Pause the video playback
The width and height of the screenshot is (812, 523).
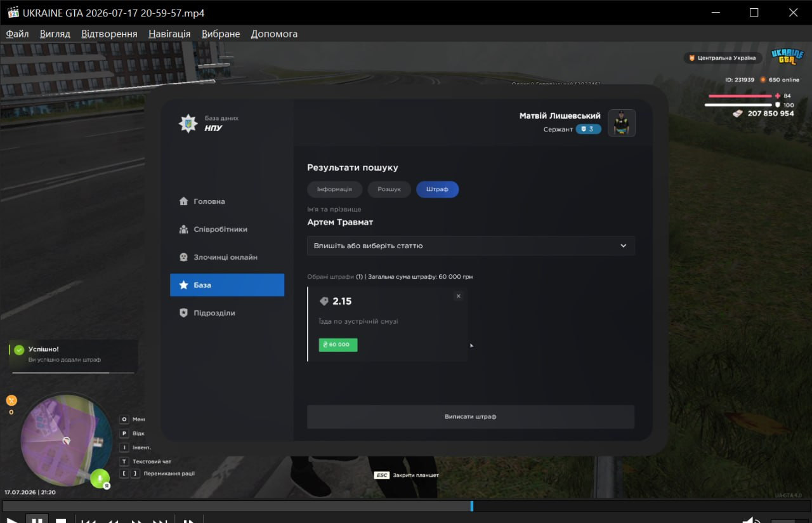coord(37,520)
